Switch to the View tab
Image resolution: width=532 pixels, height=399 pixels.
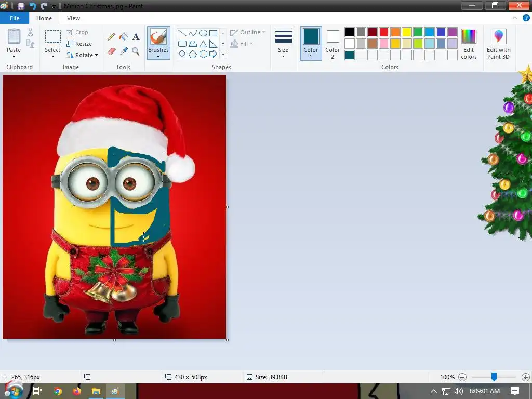point(73,18)
